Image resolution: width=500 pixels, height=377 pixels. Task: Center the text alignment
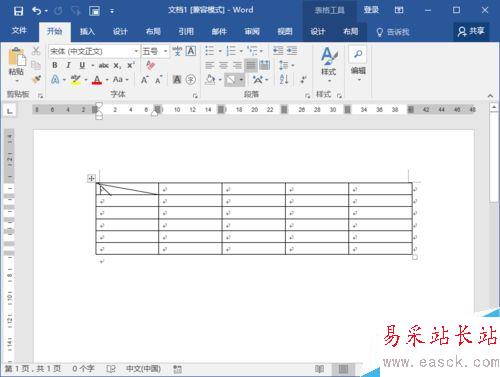[x=223, y=65]
